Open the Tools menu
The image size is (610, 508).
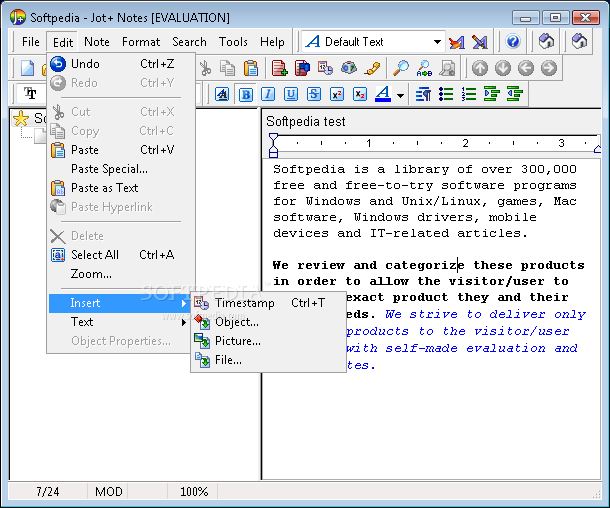[233, 42]
